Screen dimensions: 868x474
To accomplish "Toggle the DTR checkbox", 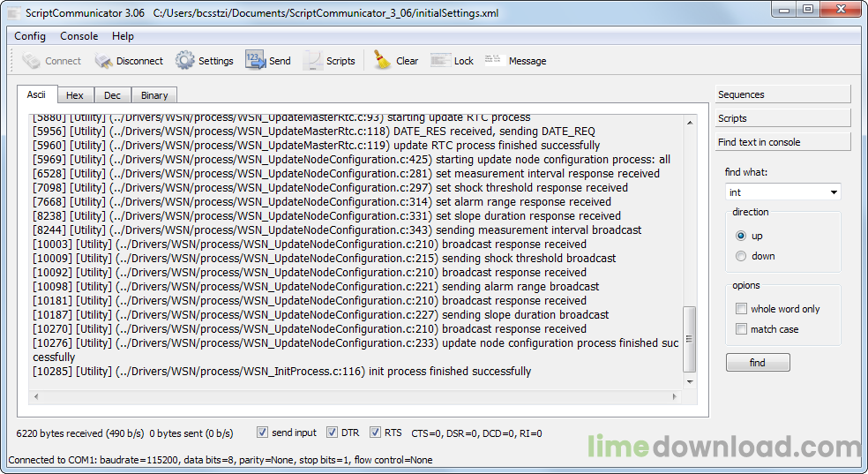I will 332,433.
